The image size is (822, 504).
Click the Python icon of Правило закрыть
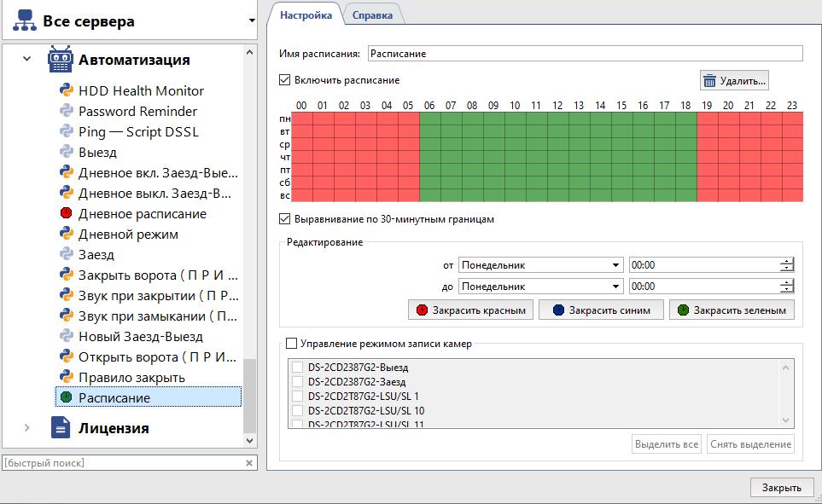coord(66,378)
